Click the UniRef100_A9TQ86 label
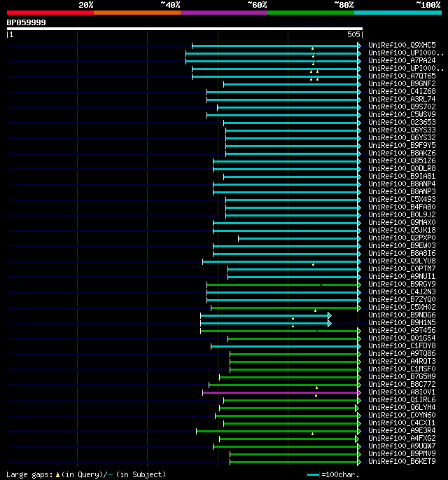The width and height of the screenshot is (448, 480). 402,354
